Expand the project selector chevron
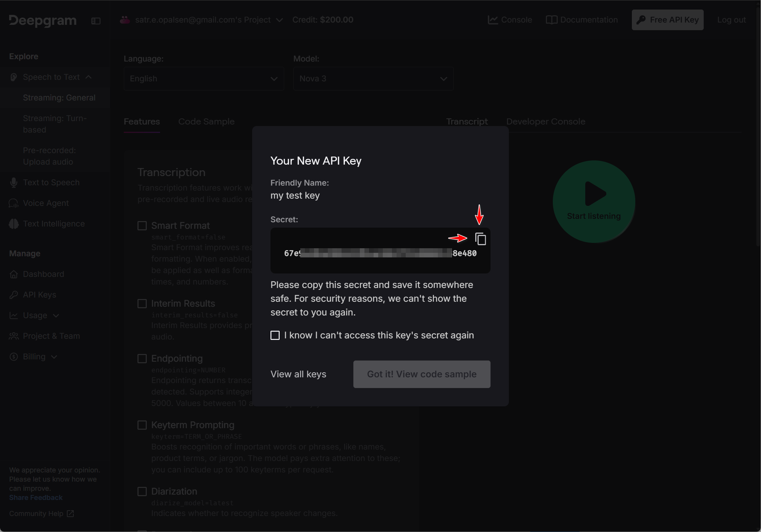Image resolution: width=761 pixels, height=532 pixels. tap(280, 20)
